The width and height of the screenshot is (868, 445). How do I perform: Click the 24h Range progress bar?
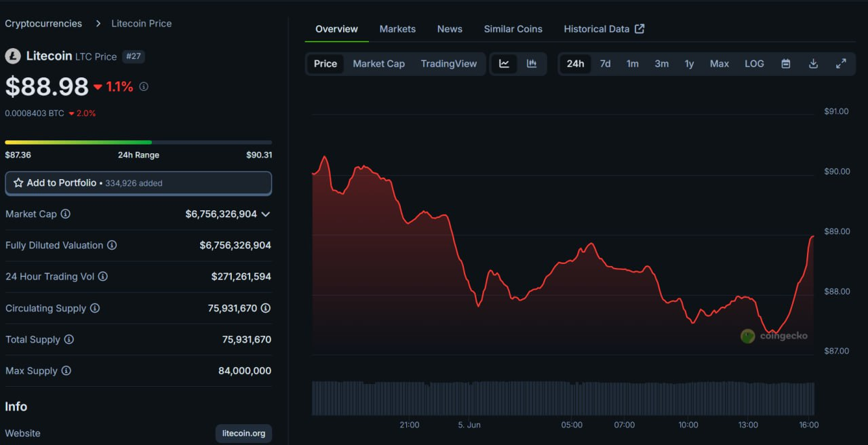(x=138, y=142)
